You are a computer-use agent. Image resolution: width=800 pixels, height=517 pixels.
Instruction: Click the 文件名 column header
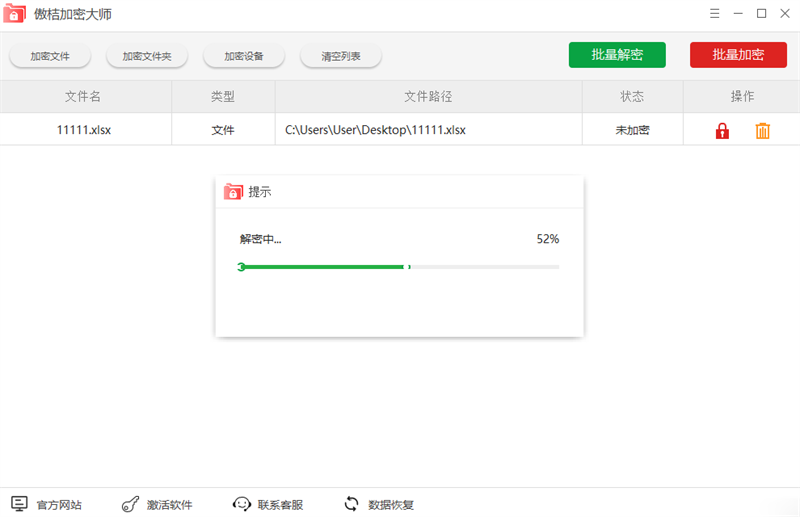coord(85,97)
